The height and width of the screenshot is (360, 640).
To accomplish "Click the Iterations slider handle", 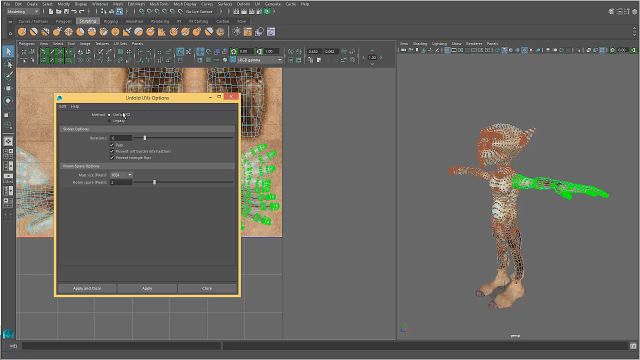I will coord(145,138).
